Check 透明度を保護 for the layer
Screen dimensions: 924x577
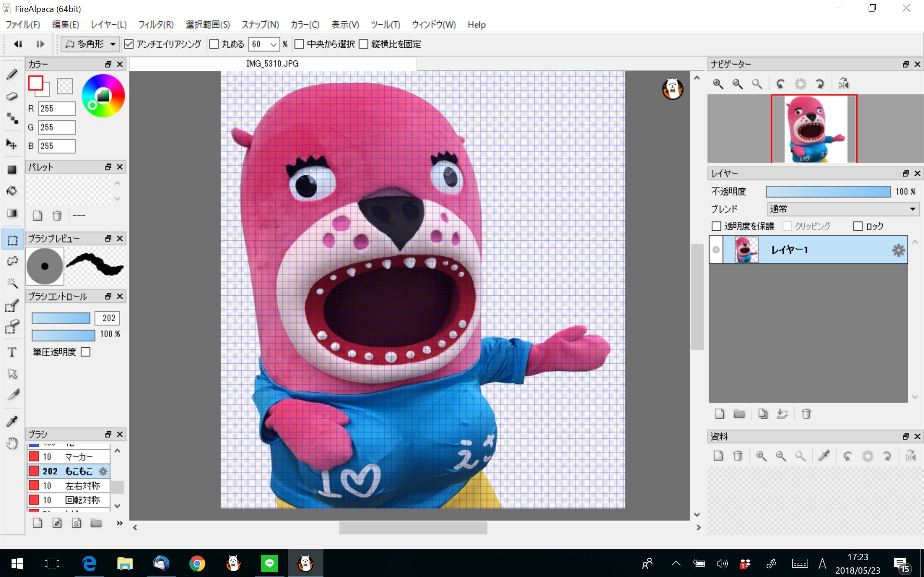click(716, 226)
